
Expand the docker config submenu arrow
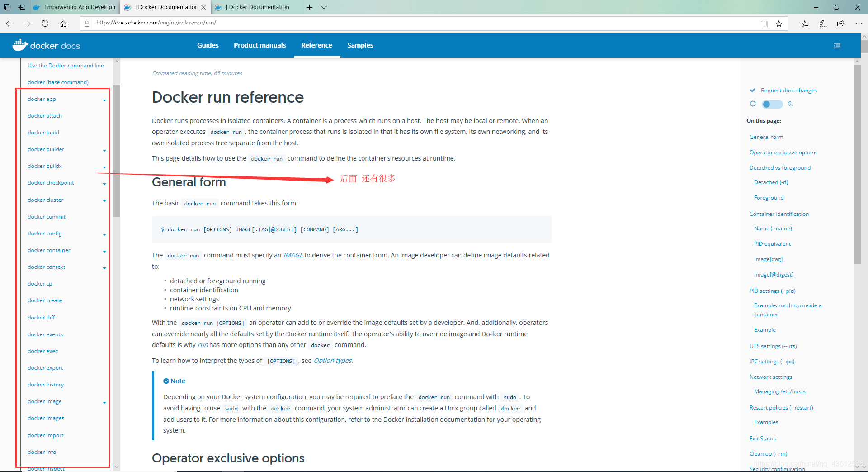click(104, 234)
